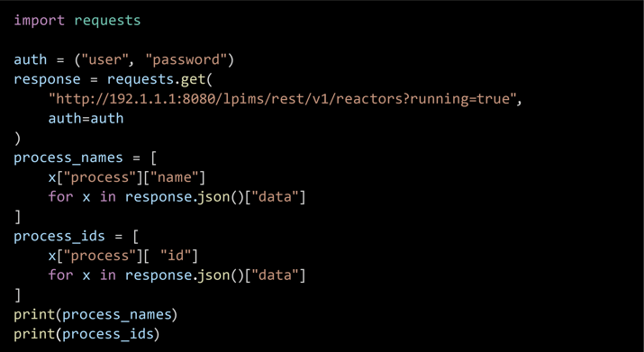This screenshot has width=644, height=352.
Task: Click the requests module name on first line
Action: point(107,22)
